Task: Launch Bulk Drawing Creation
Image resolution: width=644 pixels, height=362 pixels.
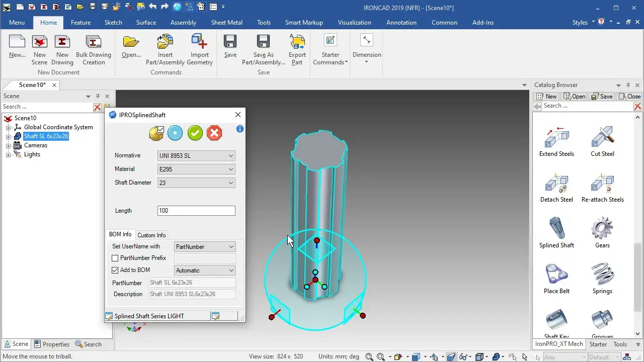Action: [x=94, y=50]
